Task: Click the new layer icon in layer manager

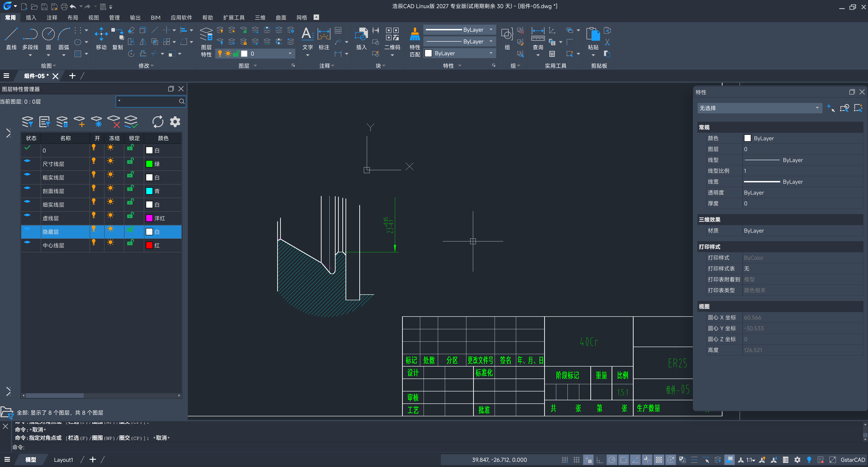Action: pos(79,122)
